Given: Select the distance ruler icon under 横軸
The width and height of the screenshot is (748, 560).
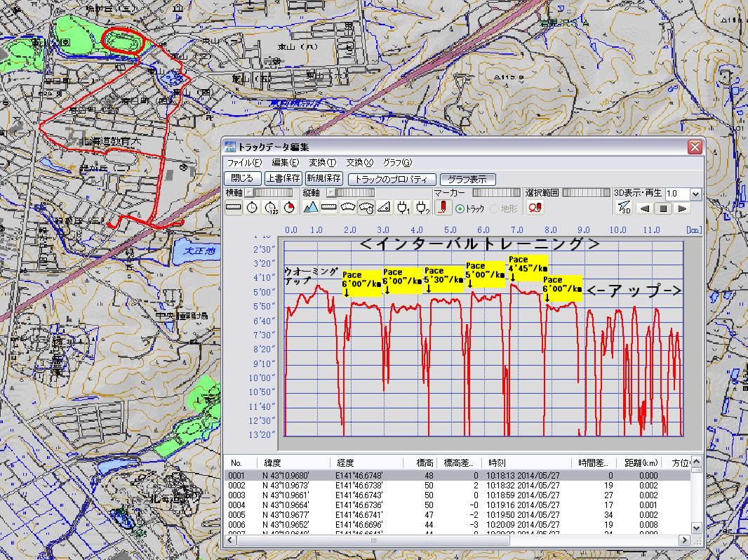Looking at the screenshot, I should [233, 208].
